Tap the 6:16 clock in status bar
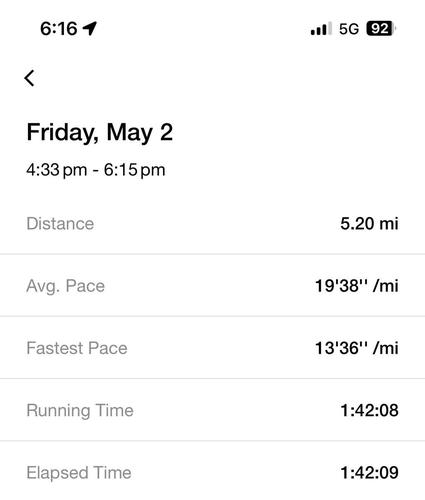 [x=59, y=29]
